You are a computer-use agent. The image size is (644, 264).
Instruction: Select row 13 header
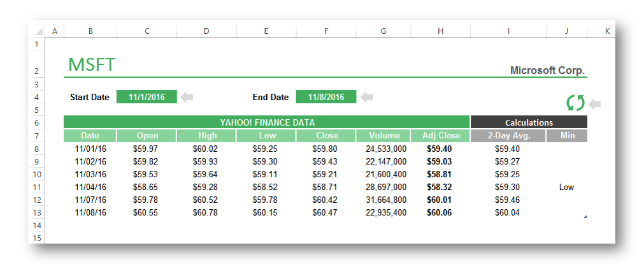tap(36, 212)
